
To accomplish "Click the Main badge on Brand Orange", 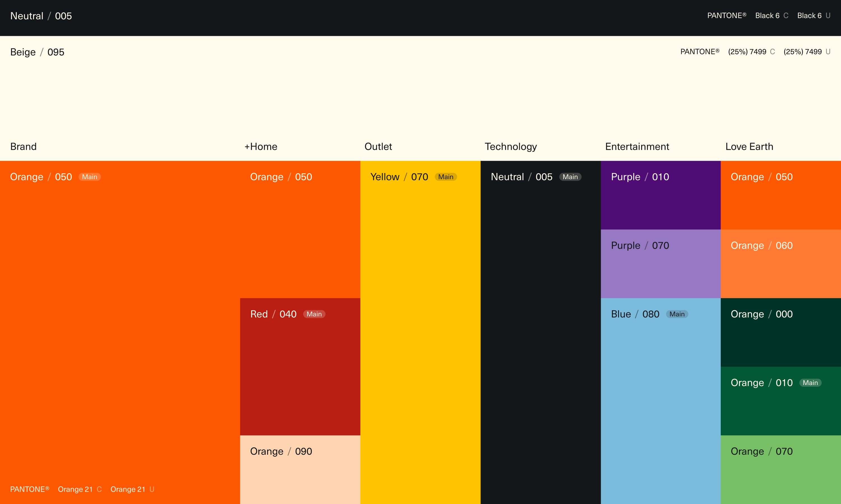I will pos(89,177).
